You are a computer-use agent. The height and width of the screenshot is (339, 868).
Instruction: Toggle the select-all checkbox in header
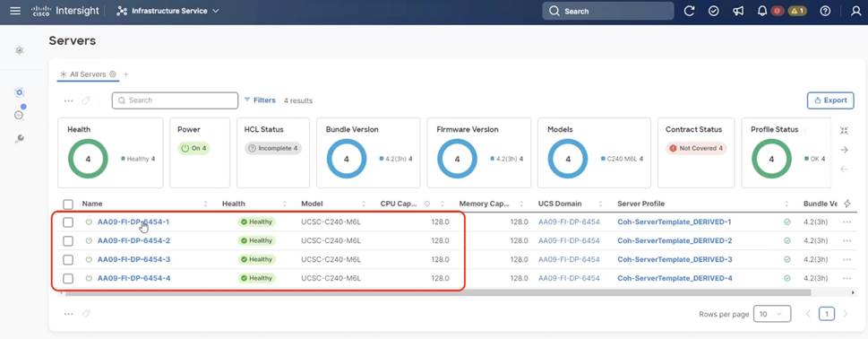(x=68, y=204)
